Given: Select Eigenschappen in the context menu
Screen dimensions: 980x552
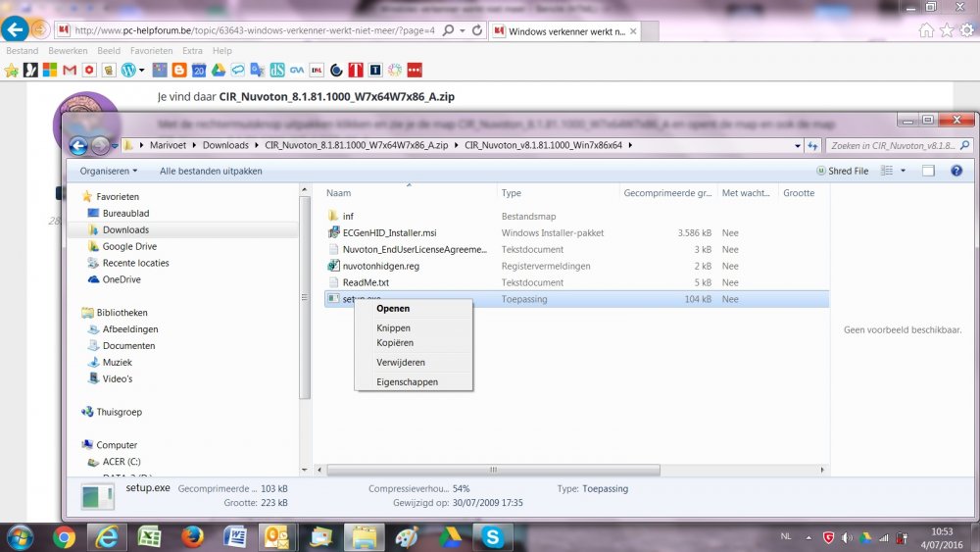Looking at the screenshot, I should [x=414, y=382].
